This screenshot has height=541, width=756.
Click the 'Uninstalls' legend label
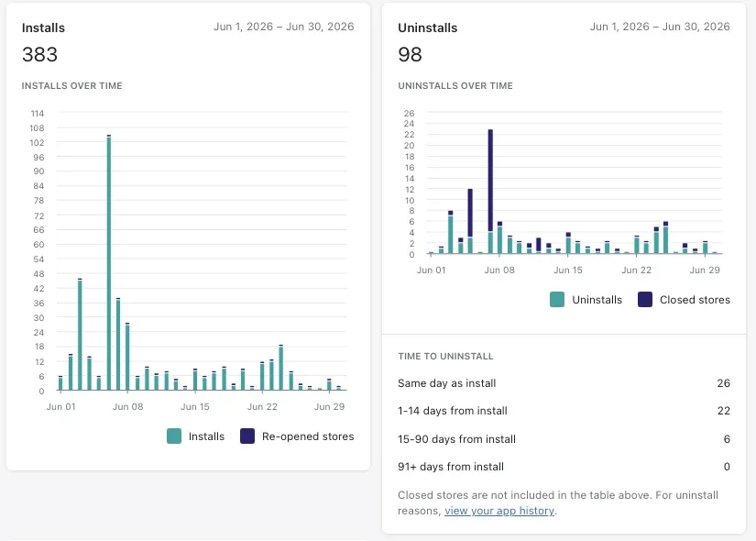pyautogui.click(x=597, y=300)
